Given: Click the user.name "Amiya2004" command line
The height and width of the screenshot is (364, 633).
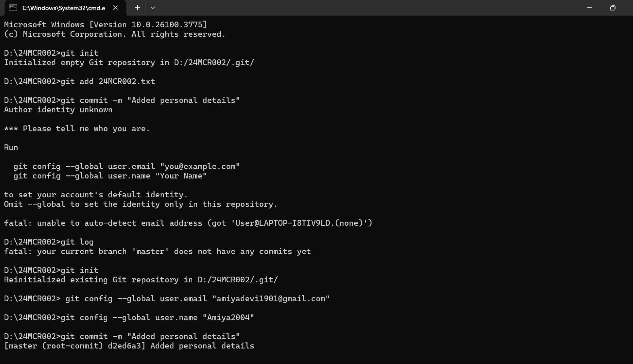Looking at the screenshot, I should coord(129,317).
